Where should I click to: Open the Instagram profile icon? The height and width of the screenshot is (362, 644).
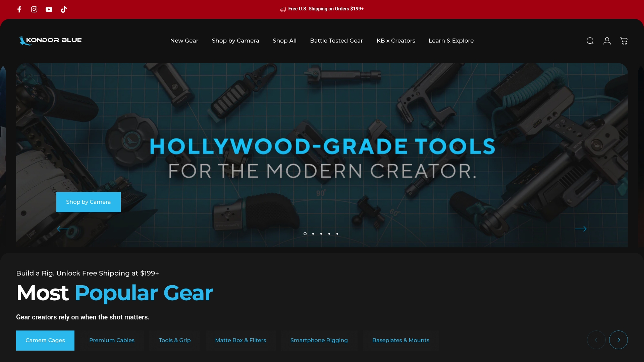(x=34, y=9)
